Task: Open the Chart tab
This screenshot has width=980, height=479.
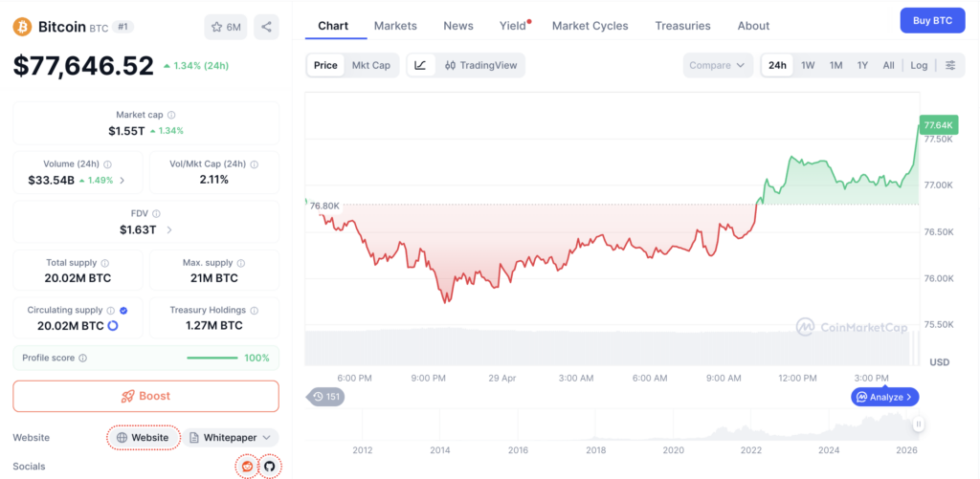Action: coord(333,26)
